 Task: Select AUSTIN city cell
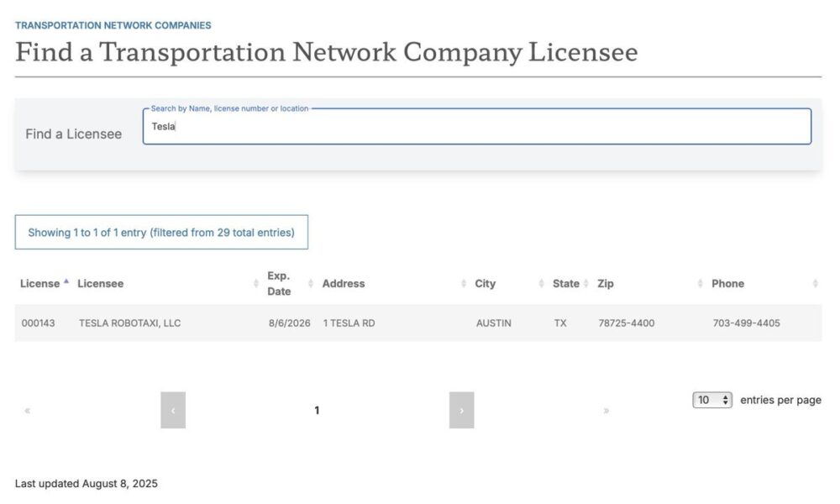[x=493, y=323]
